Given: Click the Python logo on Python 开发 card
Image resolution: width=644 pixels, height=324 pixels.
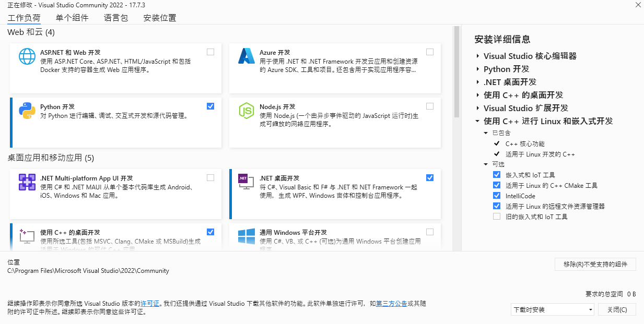Looking at the screenshot, I should 27,111.
